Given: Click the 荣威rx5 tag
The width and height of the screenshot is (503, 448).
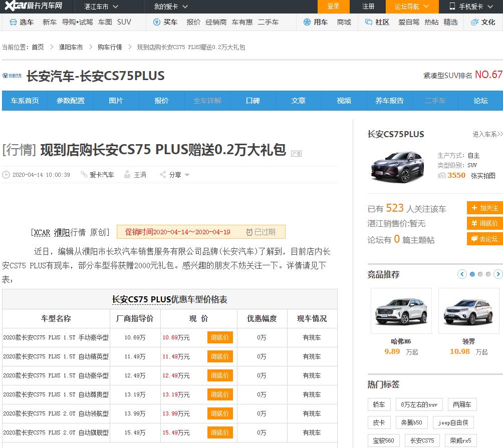Looking at the screenshot, I should pos(460,440).
